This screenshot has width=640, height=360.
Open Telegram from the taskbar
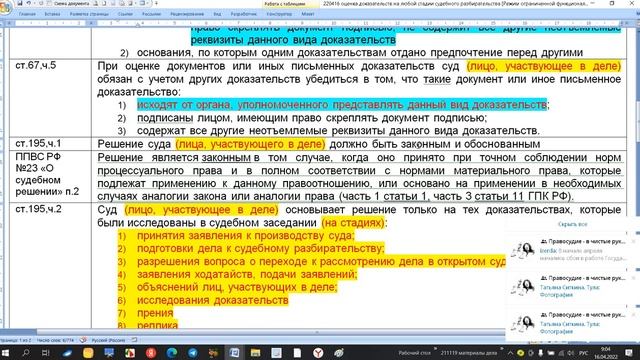click(192, 353)
